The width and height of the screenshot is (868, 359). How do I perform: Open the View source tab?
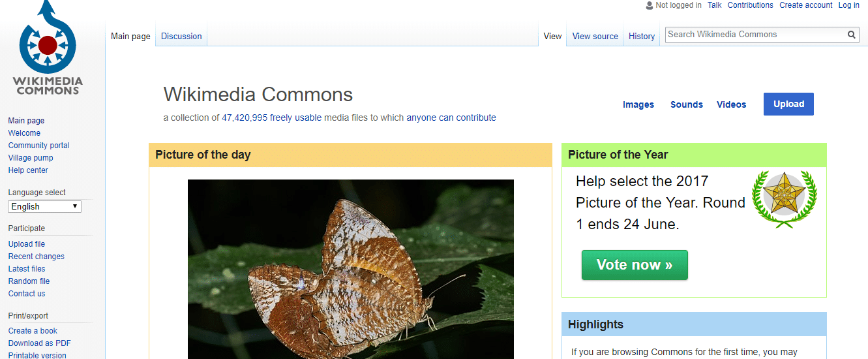(x=595, y=37)
